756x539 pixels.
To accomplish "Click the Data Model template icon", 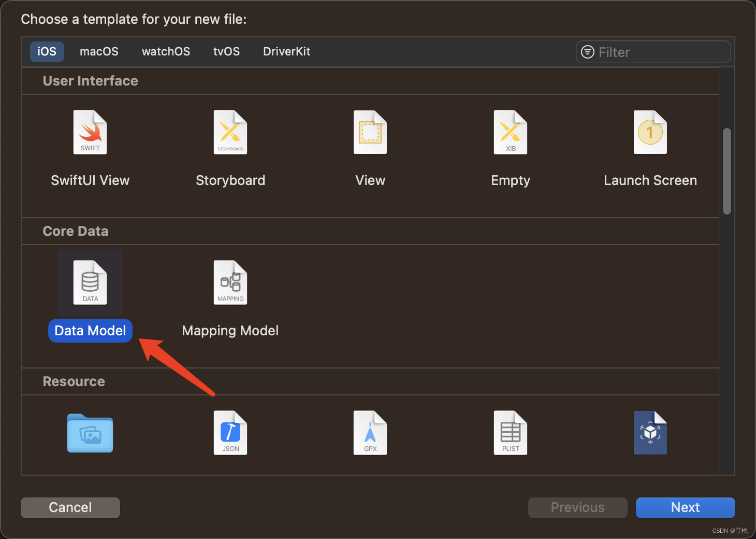I will pos(90,282).
